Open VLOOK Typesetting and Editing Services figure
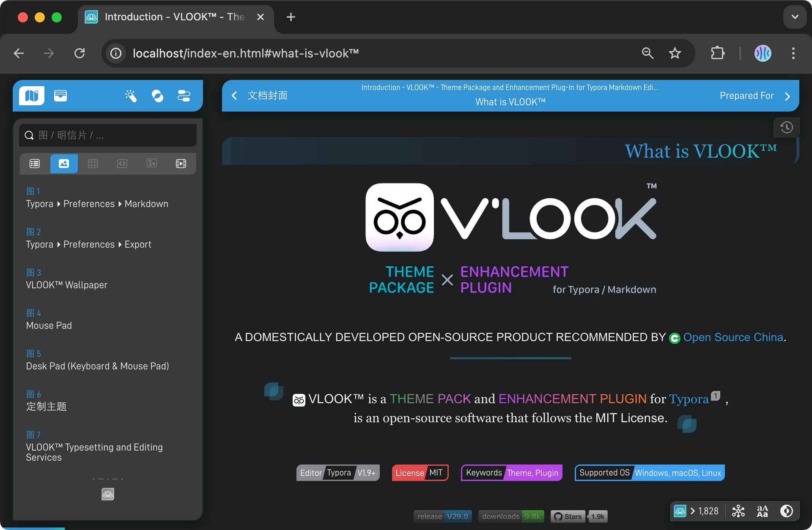Viewport: 812px width, 530px height. pyautogui.click(x=94, y=446)
